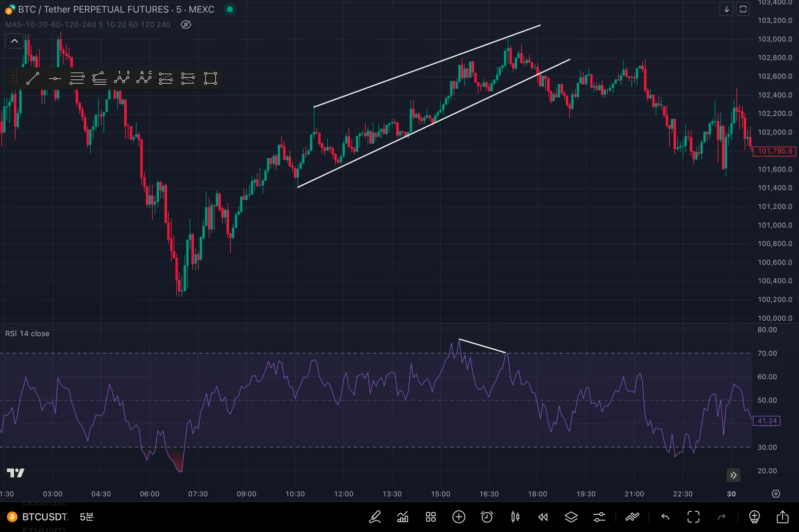Publish an idea with the lightbulb icon
The width and height of the screenshot is (799, 532).
point(754,517)
